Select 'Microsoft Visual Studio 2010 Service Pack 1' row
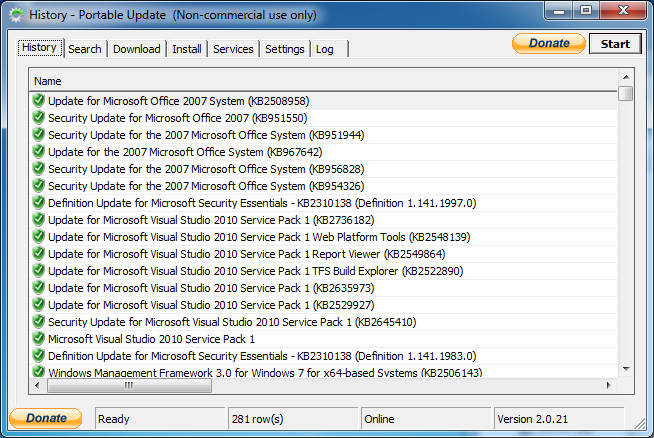The image size is (654, 438). tap(151, 339)
